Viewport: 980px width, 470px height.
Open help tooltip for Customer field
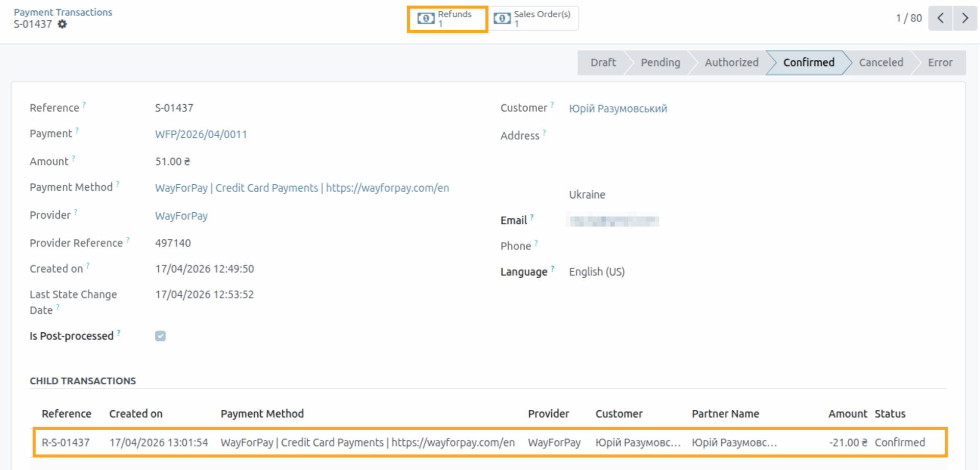point(552,105)
